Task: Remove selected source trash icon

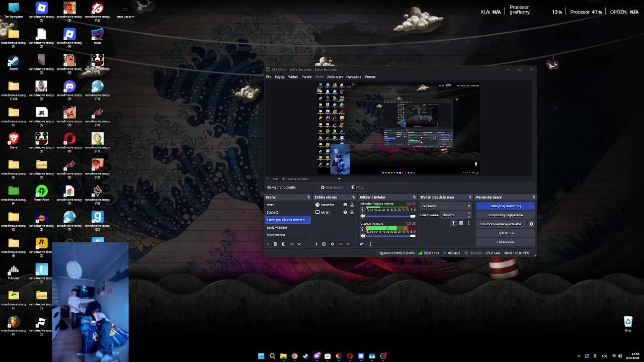Action: coord(324,244)
